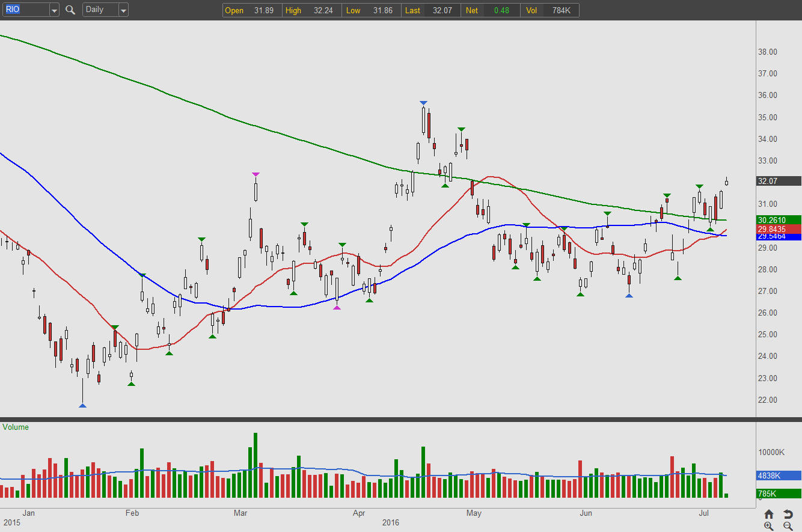Viewport: 802px width, 532px height.
Task: Click the 36.00 price axis label
Action: coord(768,95)
